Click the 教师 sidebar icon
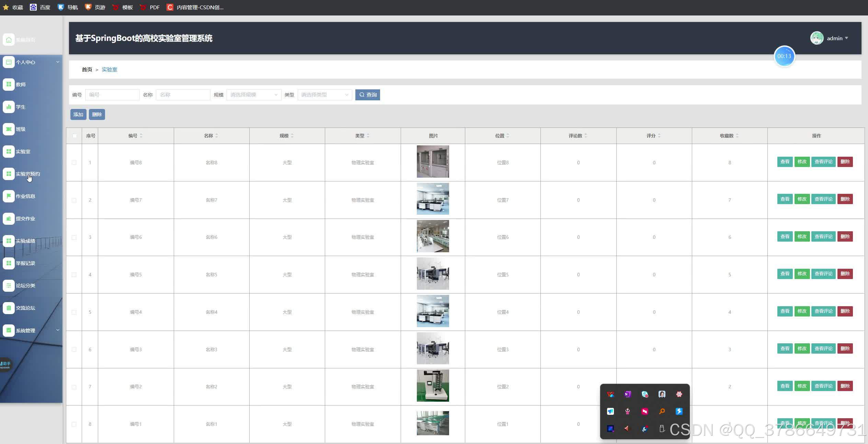This screenshot has height=444, width=868. 9,84
